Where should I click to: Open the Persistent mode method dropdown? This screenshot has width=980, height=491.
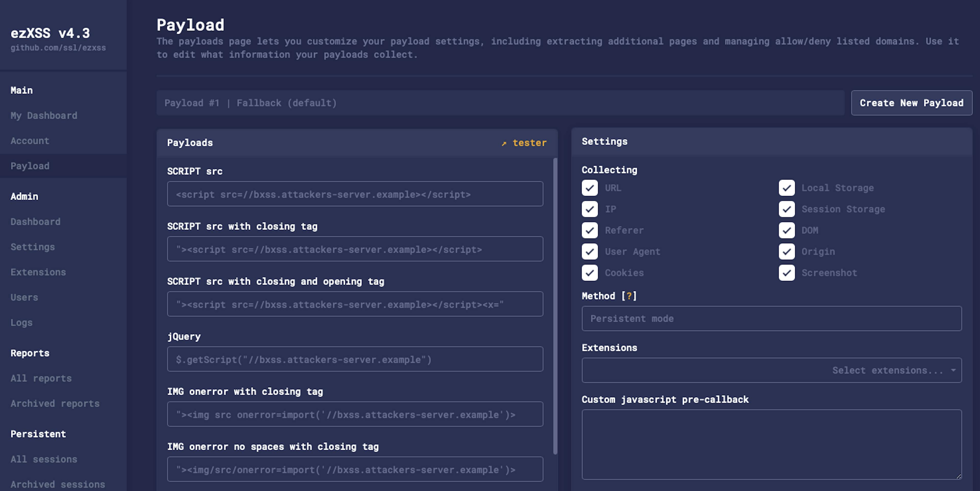771,319
